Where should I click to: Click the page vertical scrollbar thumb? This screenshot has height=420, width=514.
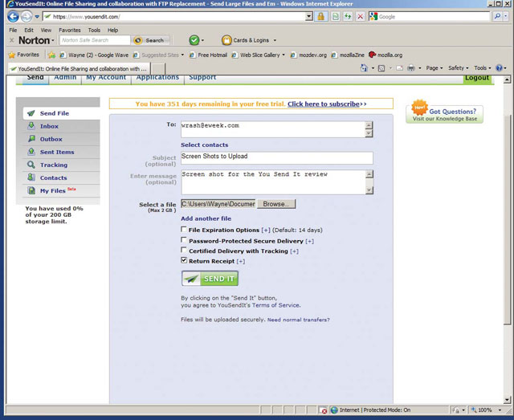coord(507,220)
